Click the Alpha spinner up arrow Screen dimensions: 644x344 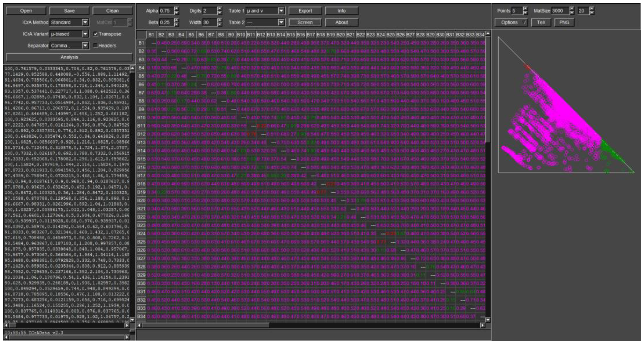click(x=176, y=9)
